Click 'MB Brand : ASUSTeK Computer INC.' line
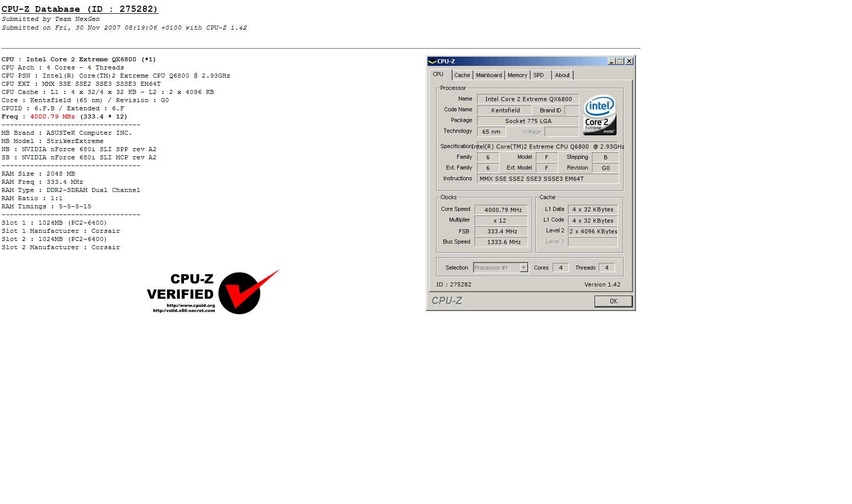The height and width of the screenshot is (504, 852). [67, 133]
